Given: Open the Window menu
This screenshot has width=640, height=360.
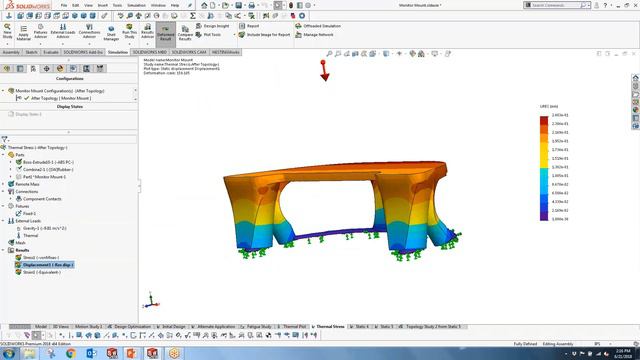Looking at the screenshot, I should coord(158,5).
